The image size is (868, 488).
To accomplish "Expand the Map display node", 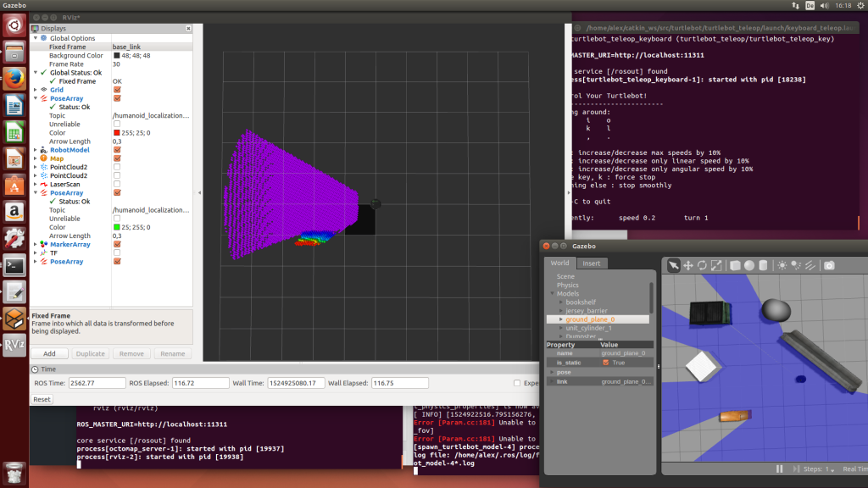I will pyautogui.click(x=36, y=158).
